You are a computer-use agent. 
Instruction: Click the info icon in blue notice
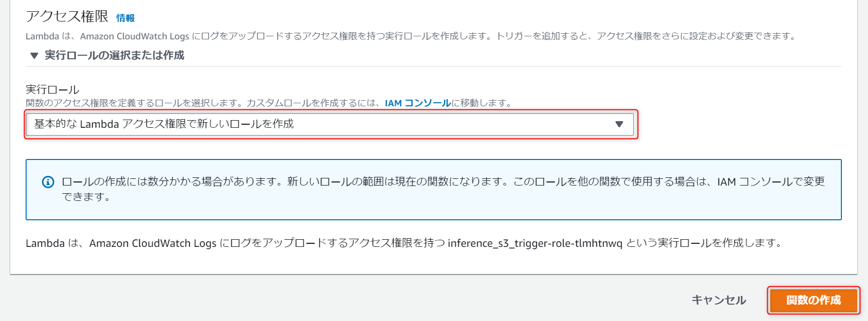tap(48, 182)
